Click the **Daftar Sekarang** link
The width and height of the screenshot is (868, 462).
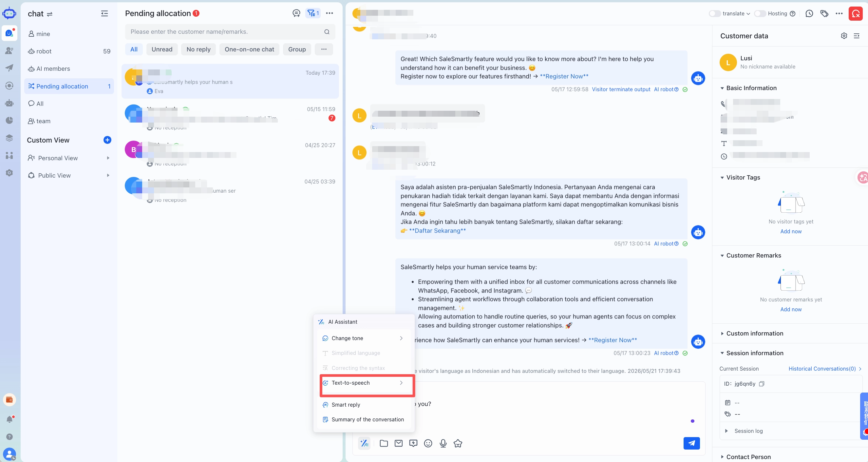tap(437, 230)
